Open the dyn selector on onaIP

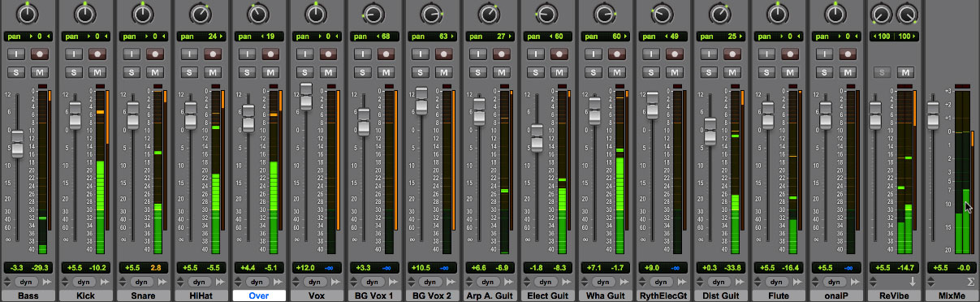tap(835, 281)
